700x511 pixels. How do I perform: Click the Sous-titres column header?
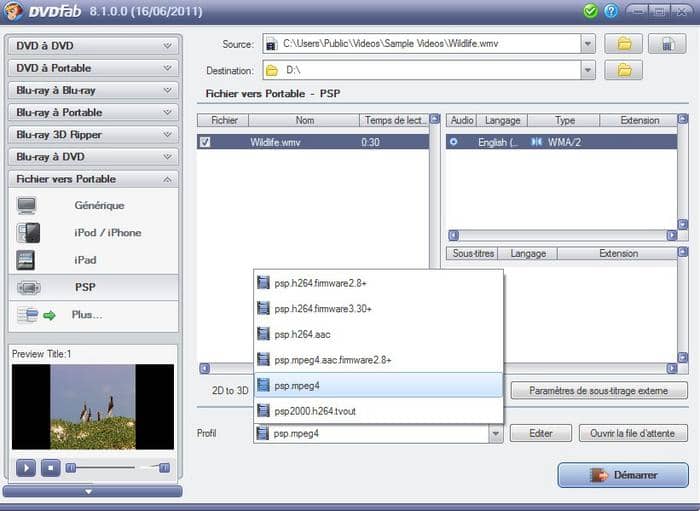(472, 253)
